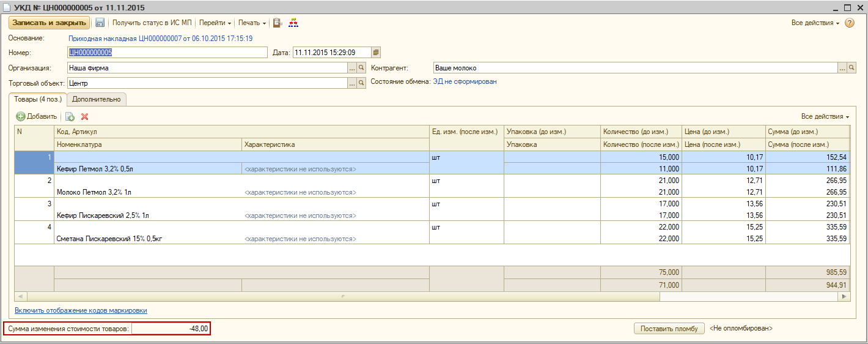Viewport: 868px width, 344px height.
Task: Click the quantity cell 11,000 in row 1
Action: click(x=641, y=168)
